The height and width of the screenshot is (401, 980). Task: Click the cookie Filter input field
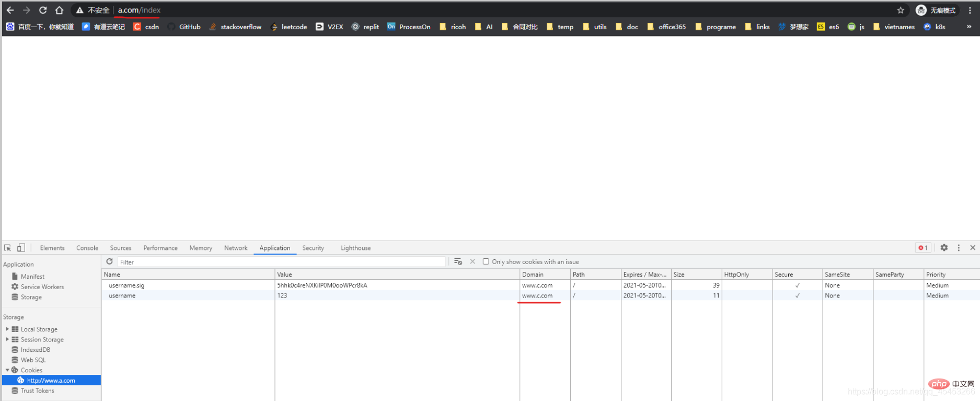[281, 262]
